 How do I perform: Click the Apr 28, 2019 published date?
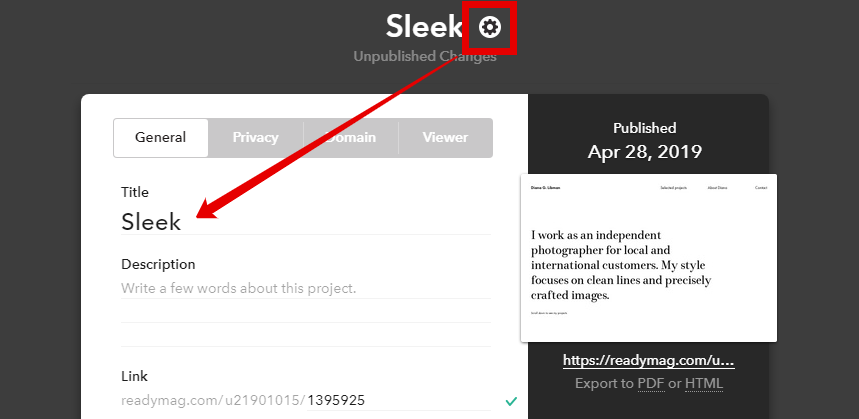pos(645,152)
